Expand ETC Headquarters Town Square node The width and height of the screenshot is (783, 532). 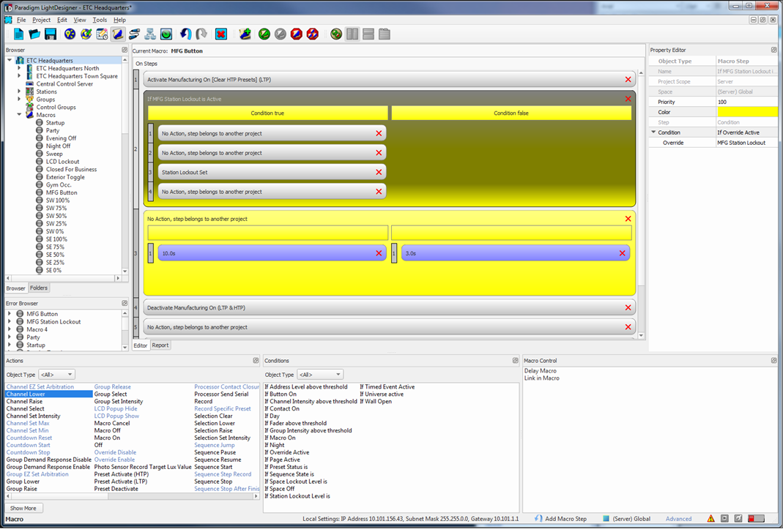point(19,76)
